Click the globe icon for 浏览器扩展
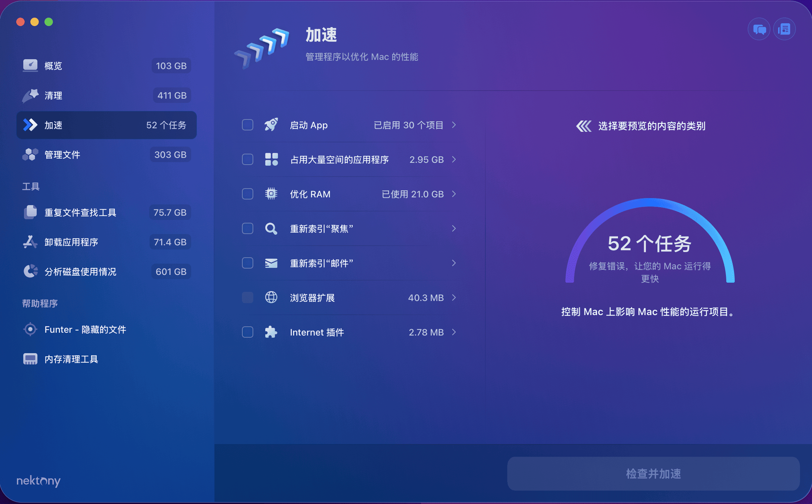812x504 pixels. click(271, 297)
